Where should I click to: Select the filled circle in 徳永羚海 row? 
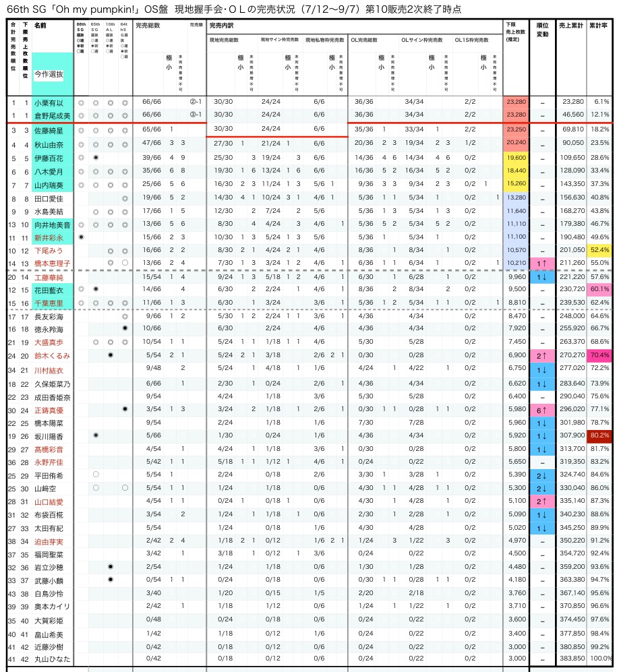click(125, 329)
